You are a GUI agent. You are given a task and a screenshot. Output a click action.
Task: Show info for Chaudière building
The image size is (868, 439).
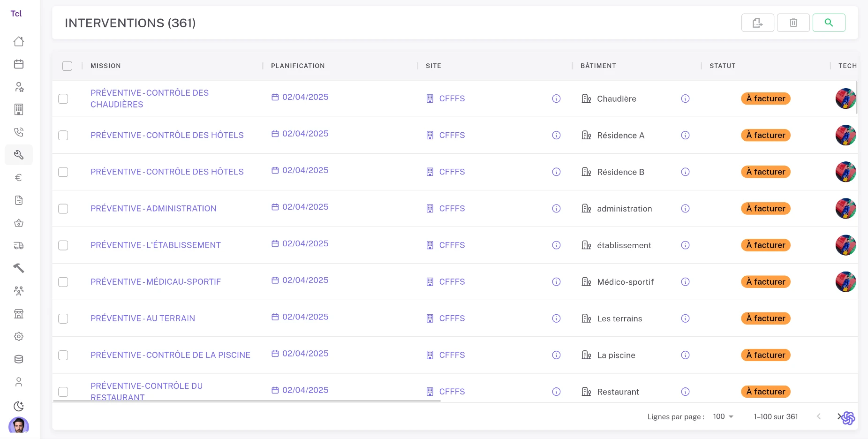click(x=685, y=98)
